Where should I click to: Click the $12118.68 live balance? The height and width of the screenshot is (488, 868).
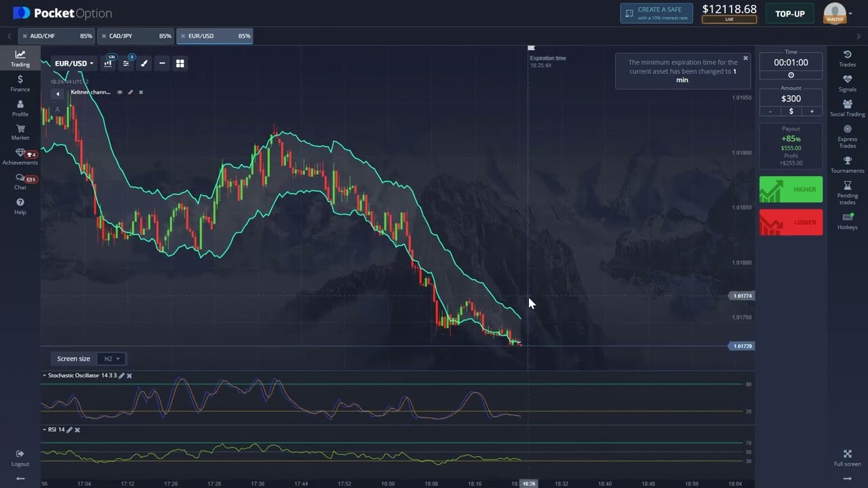[729, 9]
